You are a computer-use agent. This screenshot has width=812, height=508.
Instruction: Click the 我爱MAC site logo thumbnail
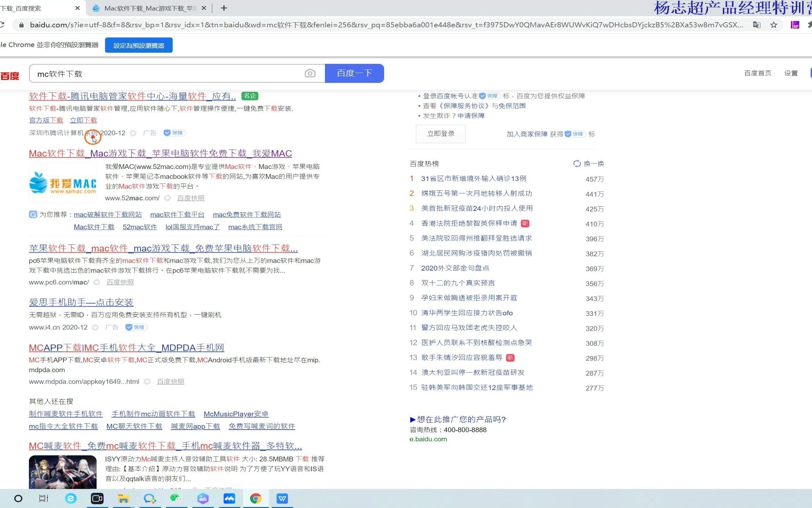pyautogui.click(x=63, y=183)
